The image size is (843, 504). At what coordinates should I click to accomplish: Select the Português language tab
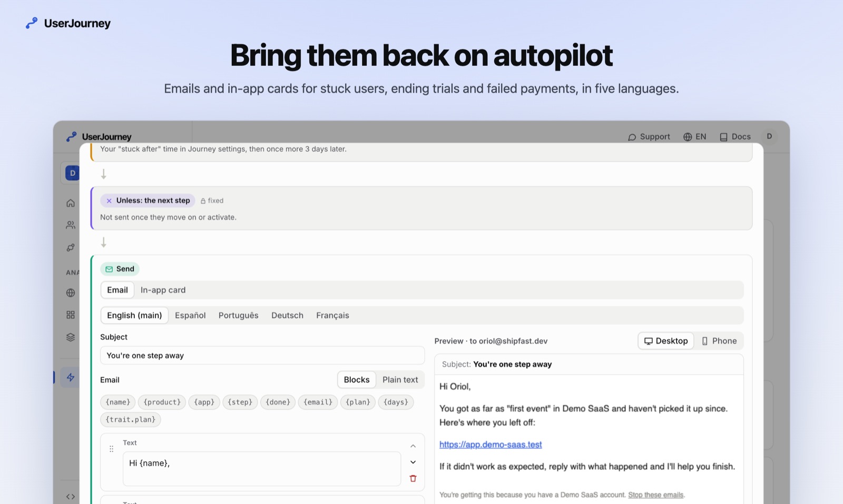pyautogui.click(x=239, y=315)
